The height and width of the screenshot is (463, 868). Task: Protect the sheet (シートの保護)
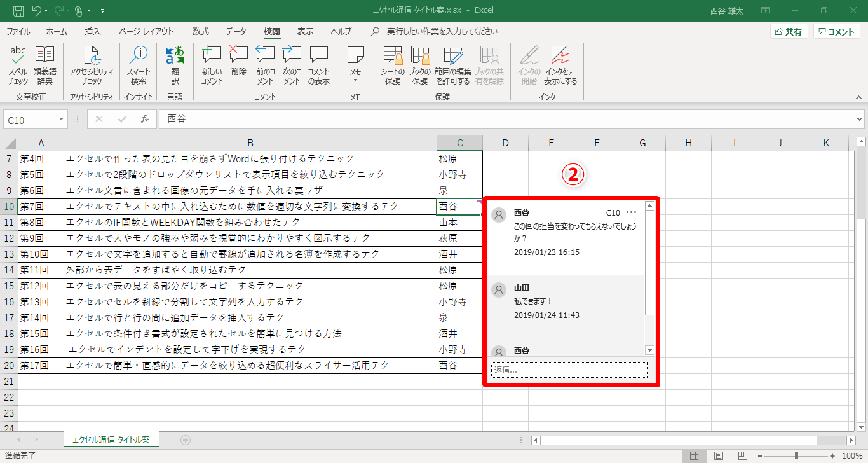click(x=393, y=66)
